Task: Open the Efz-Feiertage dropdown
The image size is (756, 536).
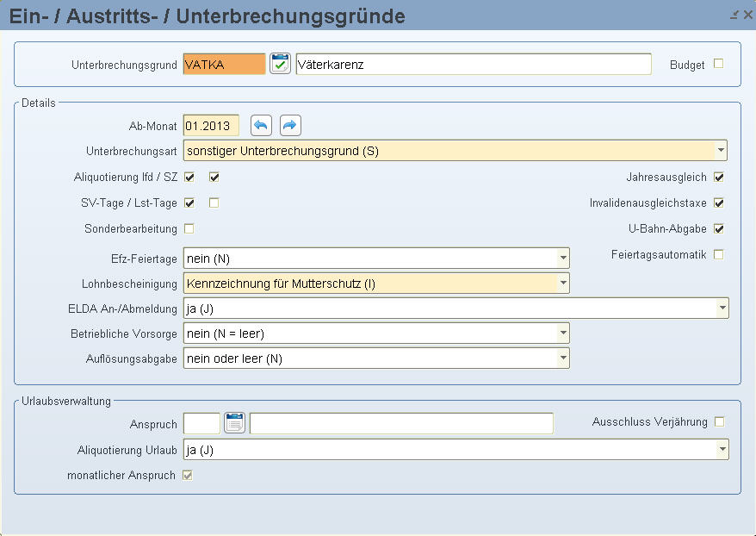Action: click(x=562, y=259)
